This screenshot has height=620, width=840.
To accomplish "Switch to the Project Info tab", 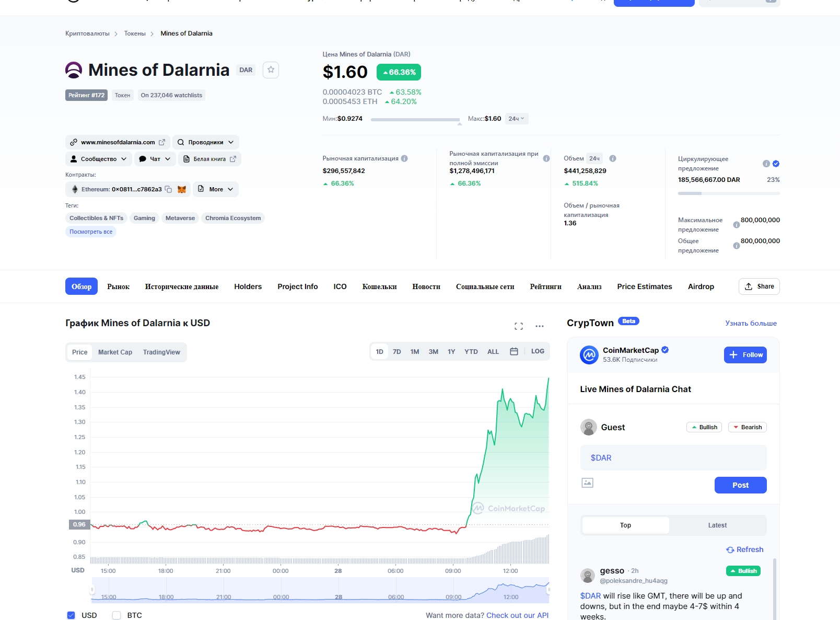I will [298, 286].
